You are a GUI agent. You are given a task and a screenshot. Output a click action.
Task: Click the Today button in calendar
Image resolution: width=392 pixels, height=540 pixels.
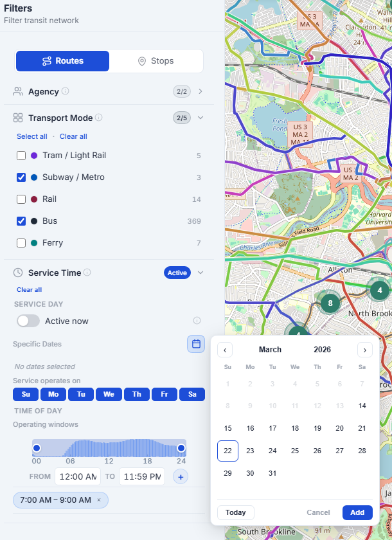236,512
